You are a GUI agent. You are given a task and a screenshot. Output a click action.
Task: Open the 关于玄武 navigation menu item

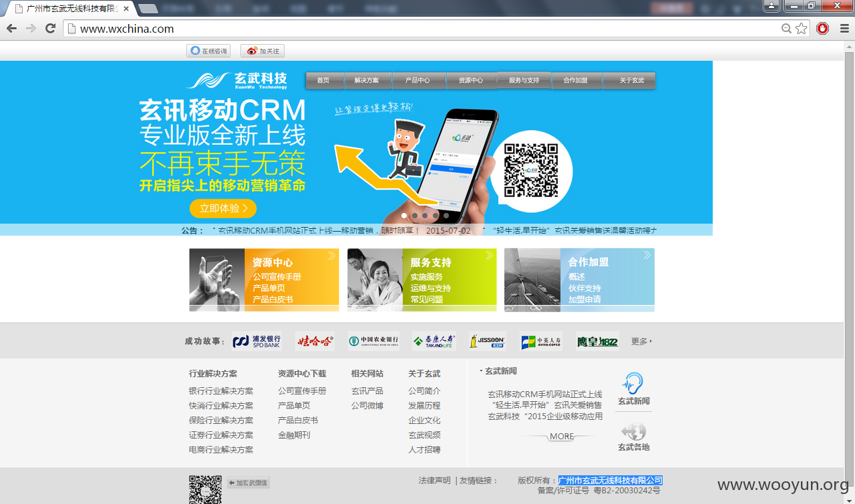click(631, 80)
